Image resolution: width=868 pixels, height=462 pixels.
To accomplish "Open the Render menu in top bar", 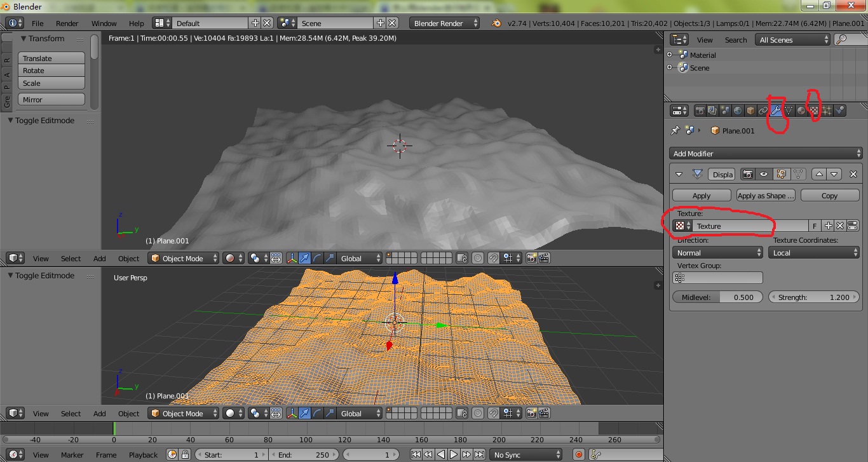I will coord(67,24).
